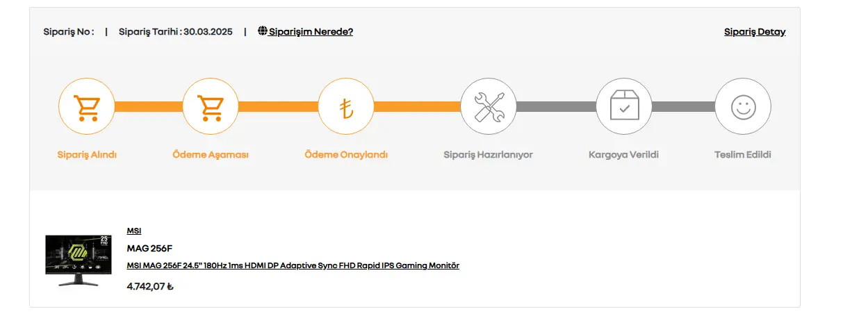The image size is (868, 323).
Task: Click the orange progress bar after Sipariş Alındı
Action: pyautogui.click(x=148, y=107)
